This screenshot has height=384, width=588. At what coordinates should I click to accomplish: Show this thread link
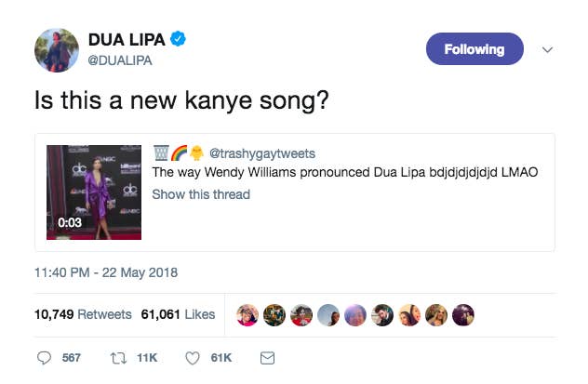click(x=201, y=194)
